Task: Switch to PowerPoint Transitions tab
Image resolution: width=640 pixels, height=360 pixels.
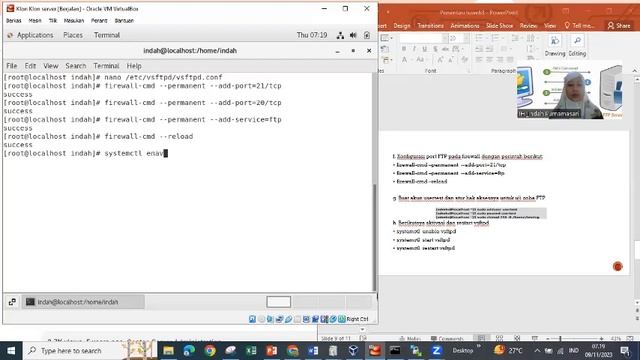Action: [430, 26]
